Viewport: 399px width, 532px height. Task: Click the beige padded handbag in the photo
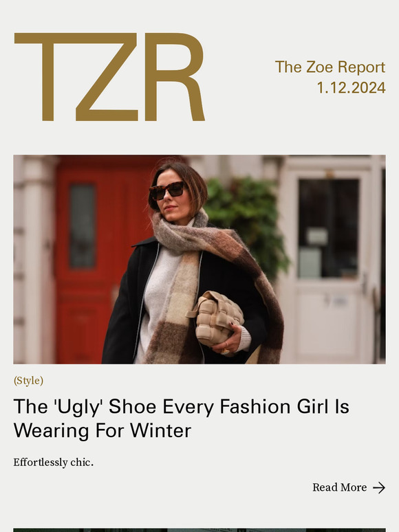pyautogui.click(x=215, y=318)
